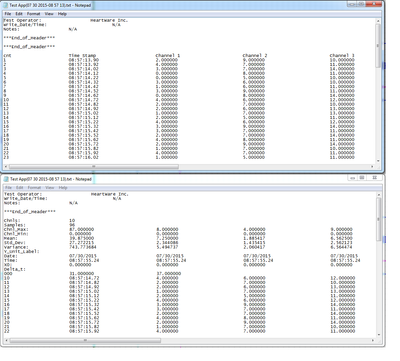The height and width of the screenshot is (361, 400).
Task: Click the inactive Notepad window's title bar text
Action: pos(51,179)
